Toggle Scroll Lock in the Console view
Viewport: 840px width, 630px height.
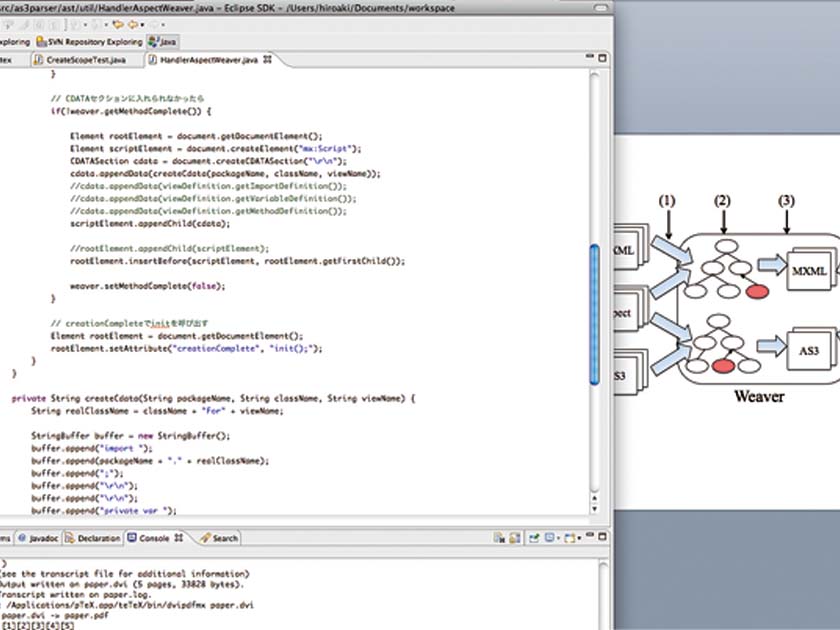tap(515, 538)
